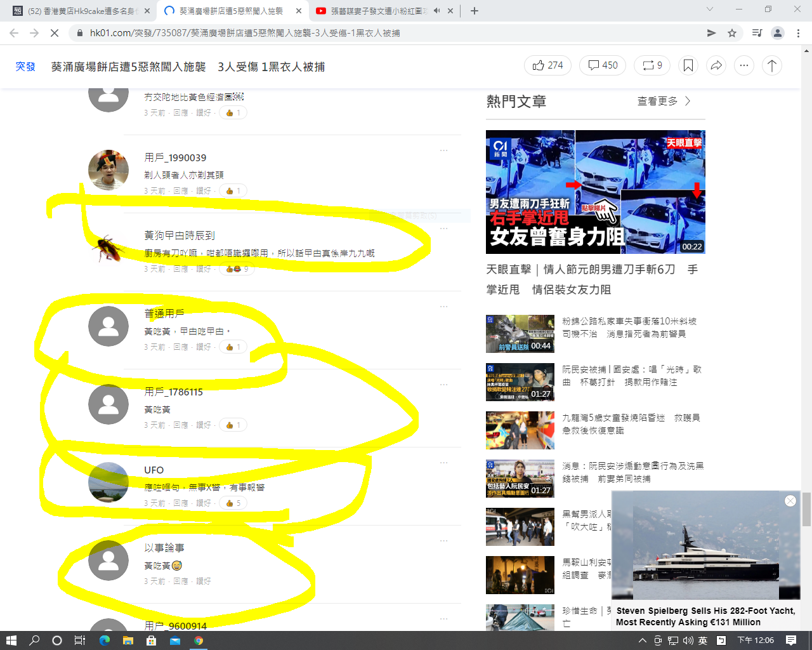812x650 pixels.
Task: Expand the Chrome tab search chevron
Action: 710,10
